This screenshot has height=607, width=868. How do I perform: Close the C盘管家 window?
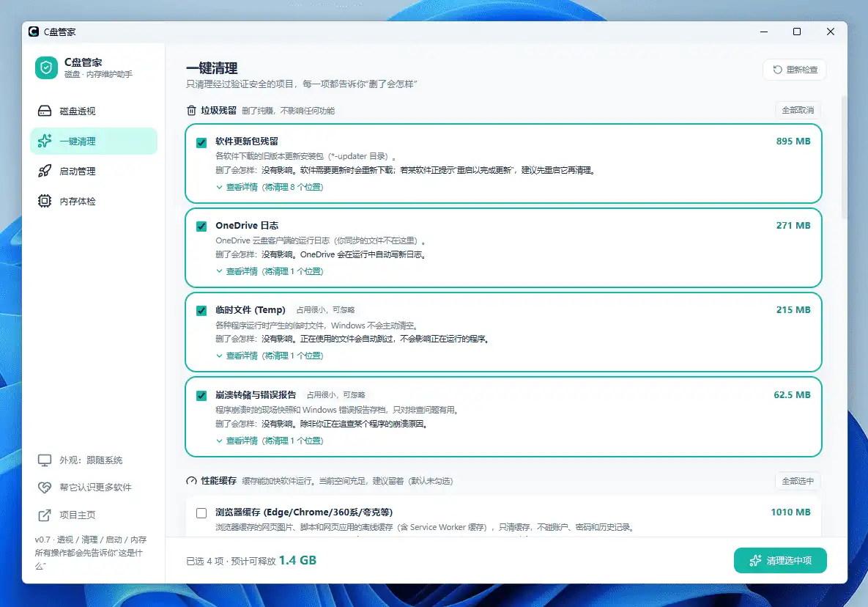click(831, 32)
